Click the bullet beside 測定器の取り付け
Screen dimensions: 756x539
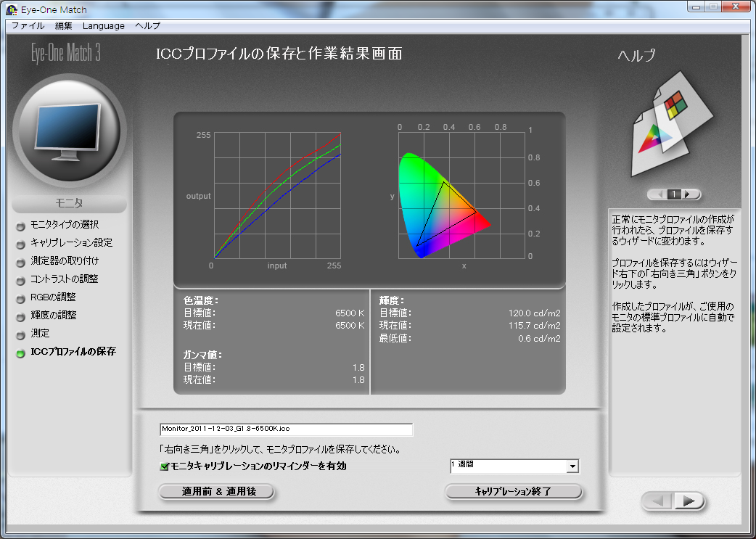[x=20, y=263]
